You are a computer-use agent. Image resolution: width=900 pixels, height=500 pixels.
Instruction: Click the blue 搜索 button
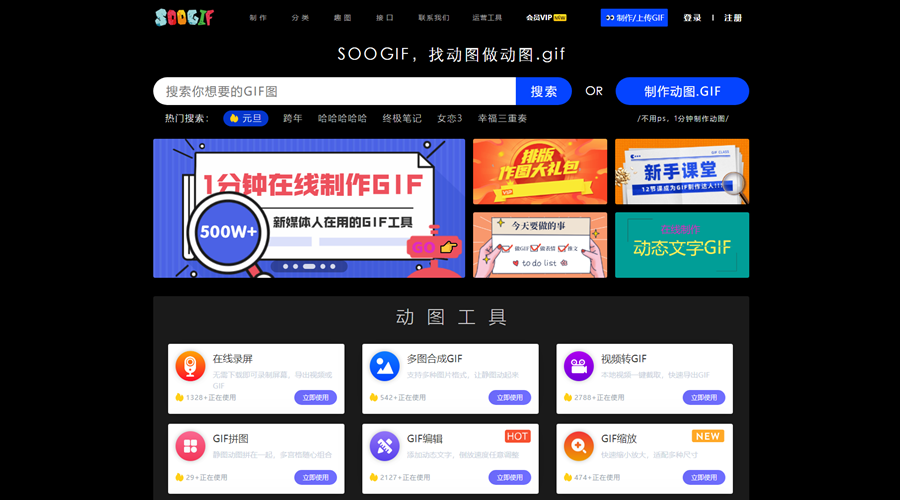(544, 91)
